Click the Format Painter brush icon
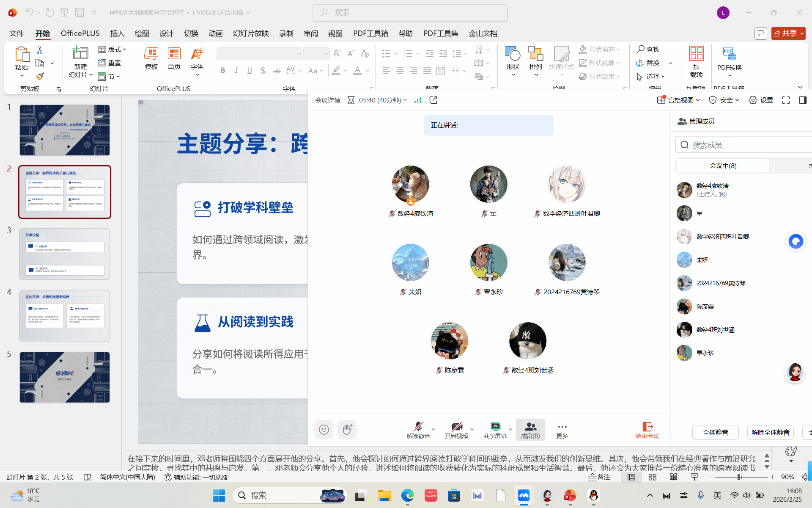812x508 pixels. (x=40, y=76)
